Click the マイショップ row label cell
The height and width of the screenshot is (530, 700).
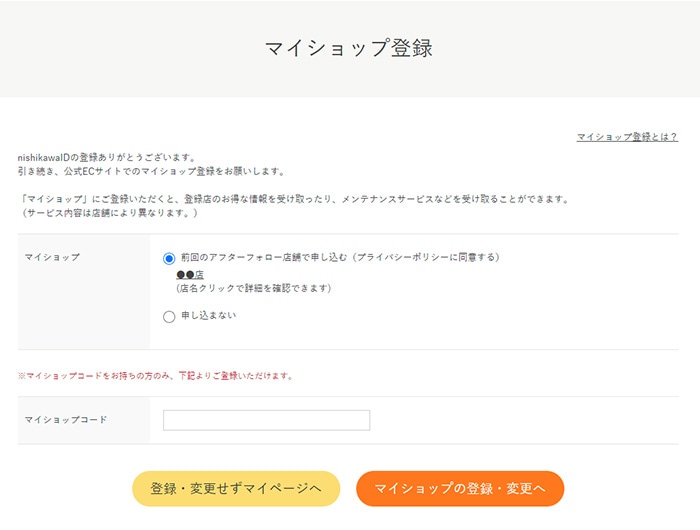point(84,292)
